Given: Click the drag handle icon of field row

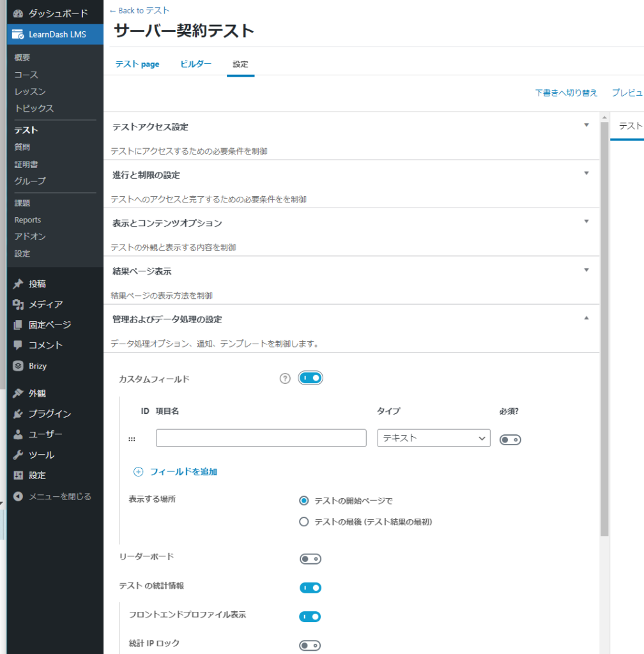Looking at the screenshot, I should (132, 439).
